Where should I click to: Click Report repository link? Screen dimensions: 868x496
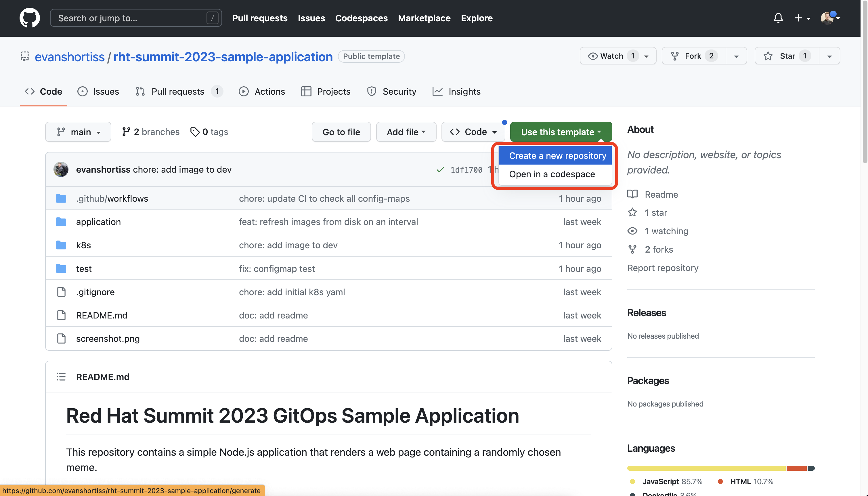pos(663,268)
